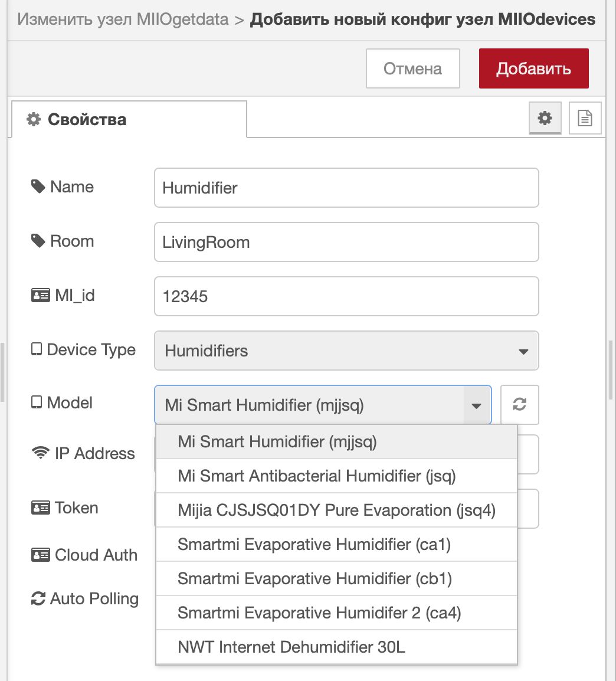The image size is (616, 681).
Task: Open the Device Type Humidifiers dropdown
Action: (346, 351)
